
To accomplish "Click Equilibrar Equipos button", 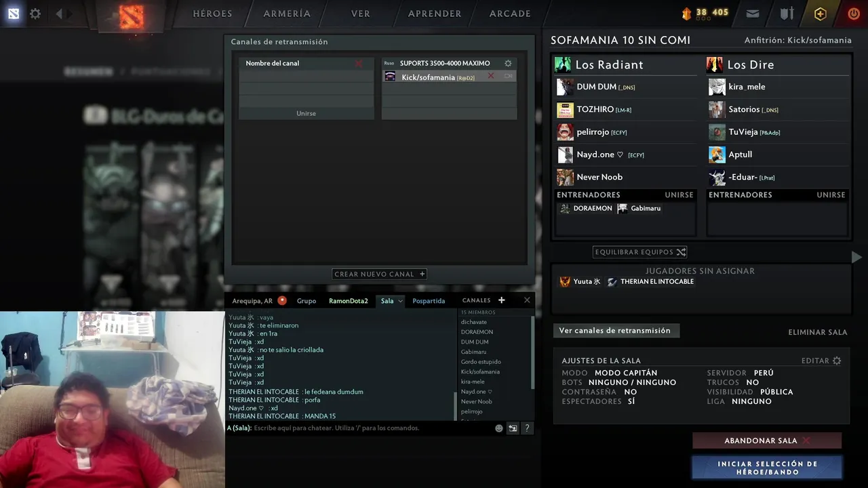I will 640,252.
